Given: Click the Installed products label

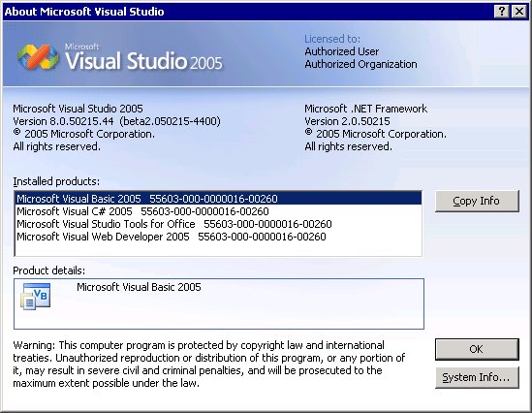Looking at the screenshot, I should (56, 181).
